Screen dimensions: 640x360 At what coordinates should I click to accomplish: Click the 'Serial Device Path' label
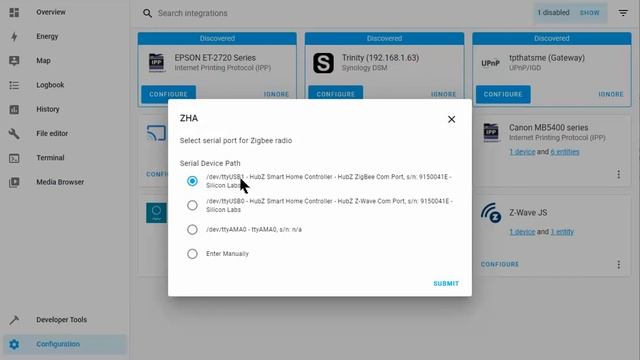[210, 163]
